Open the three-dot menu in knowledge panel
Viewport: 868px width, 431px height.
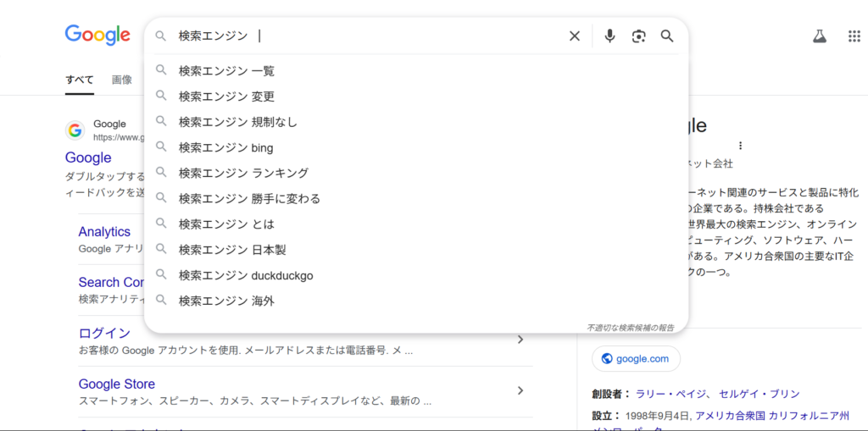[x=740, y=146]
